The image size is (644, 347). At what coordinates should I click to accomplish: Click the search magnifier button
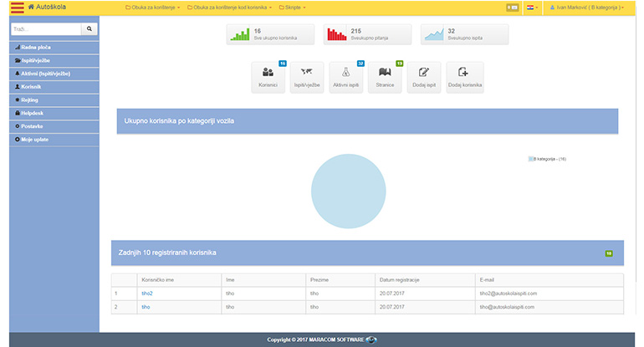point(89,28)
